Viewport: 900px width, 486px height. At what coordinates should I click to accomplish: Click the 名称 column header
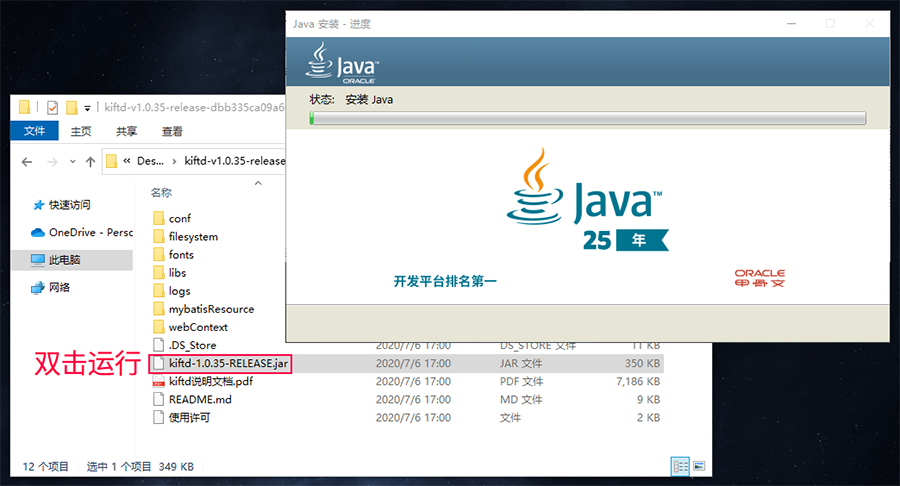coord(161,192)
